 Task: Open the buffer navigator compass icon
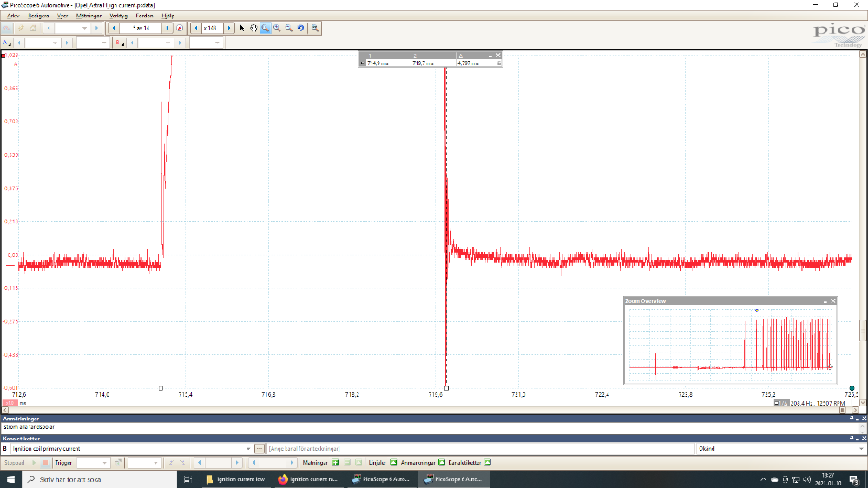coord(180,29)
